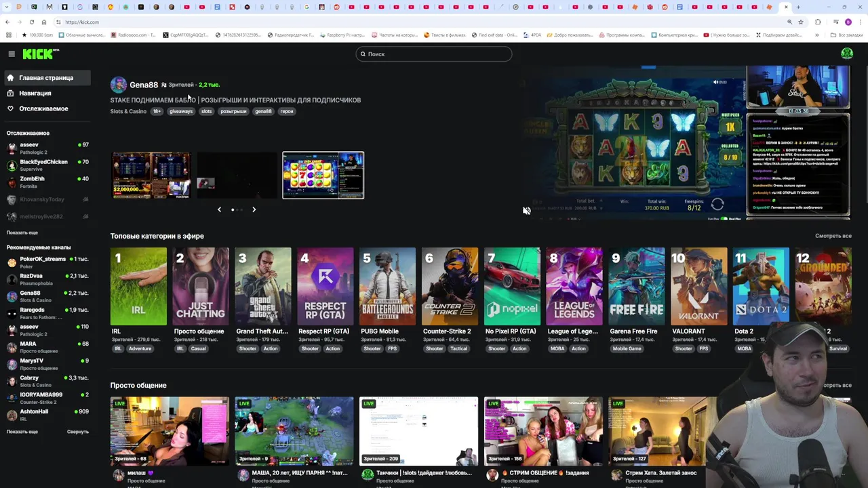Open the Respect RP (GTA) category card
The image size is (868, 488).
(x=325, y=286)
